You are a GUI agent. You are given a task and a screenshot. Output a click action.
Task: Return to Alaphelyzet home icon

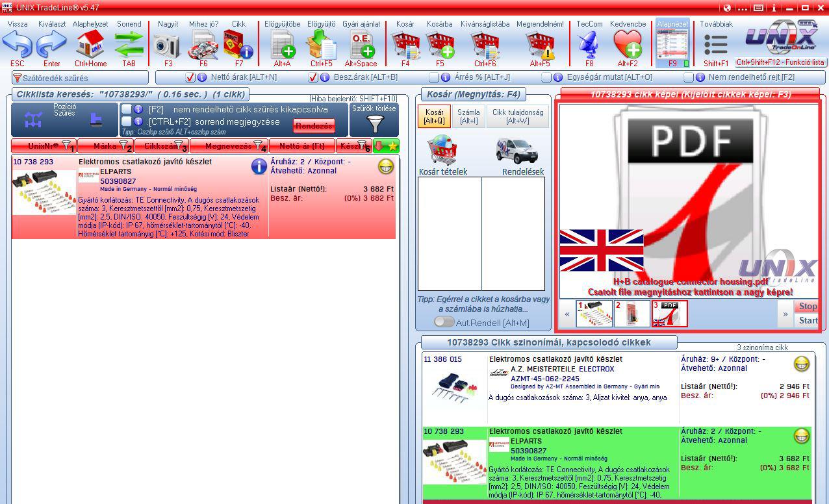tap(90, 44)
